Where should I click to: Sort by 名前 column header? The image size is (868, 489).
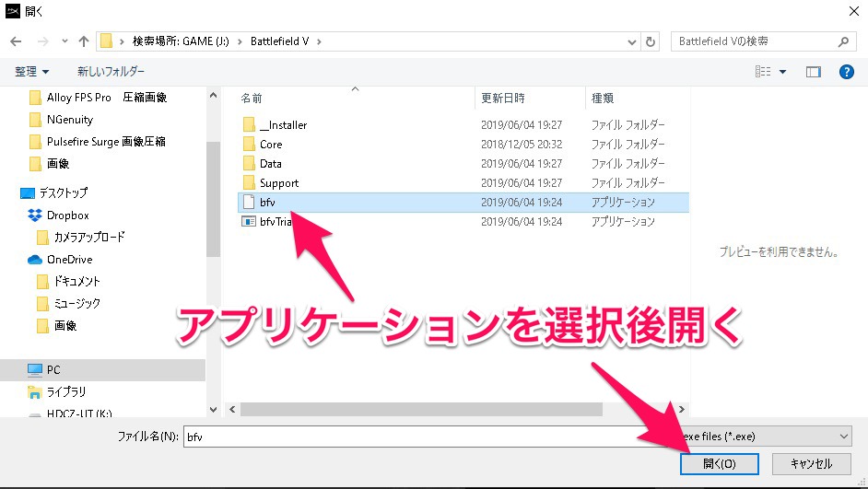pos(252,99)
